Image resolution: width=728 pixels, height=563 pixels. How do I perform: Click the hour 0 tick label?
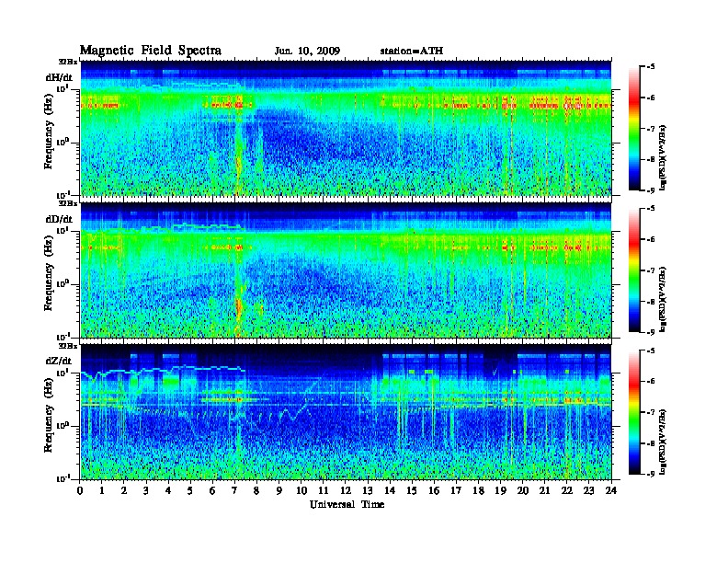[x=80, y=490]
